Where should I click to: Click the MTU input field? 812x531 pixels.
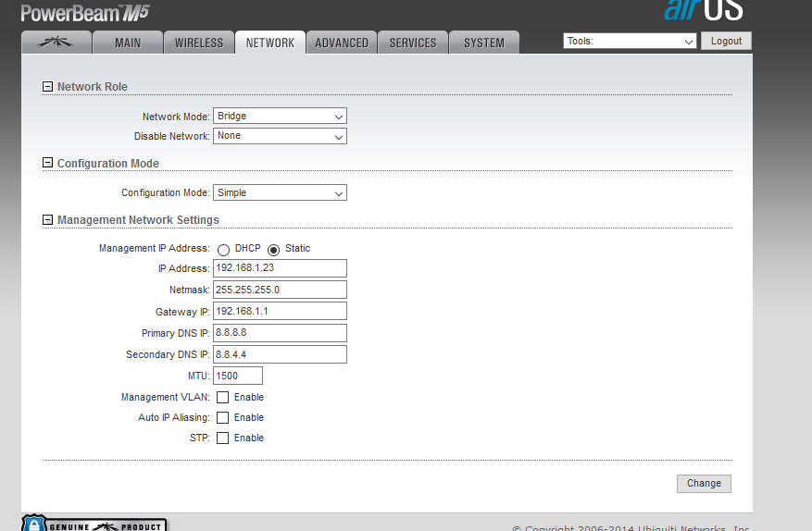click(x=238, y=376)
